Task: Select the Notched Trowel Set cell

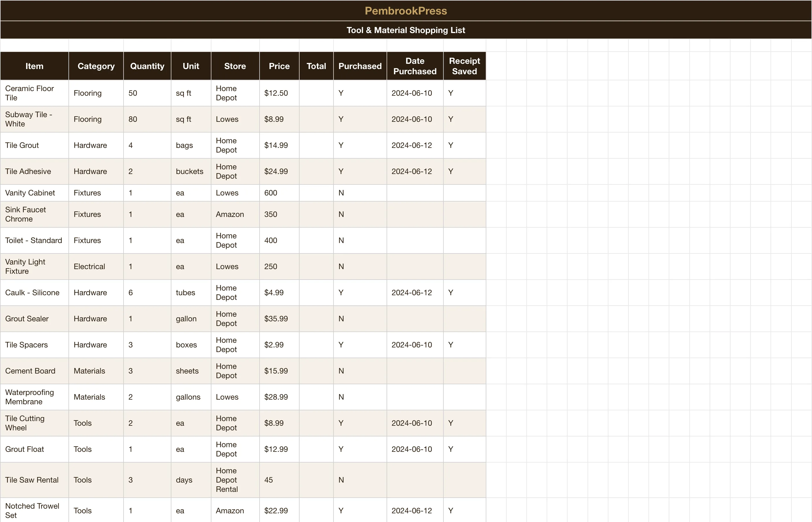Action: 35,510
